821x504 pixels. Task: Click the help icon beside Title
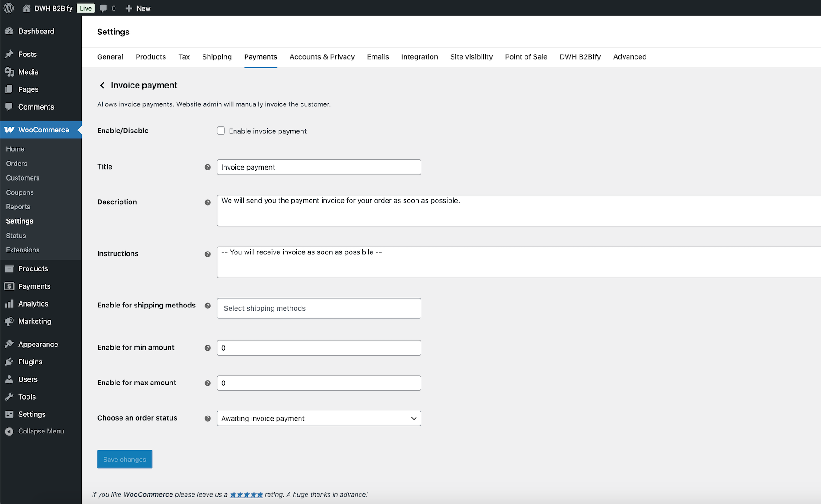(x=208, y=167)
